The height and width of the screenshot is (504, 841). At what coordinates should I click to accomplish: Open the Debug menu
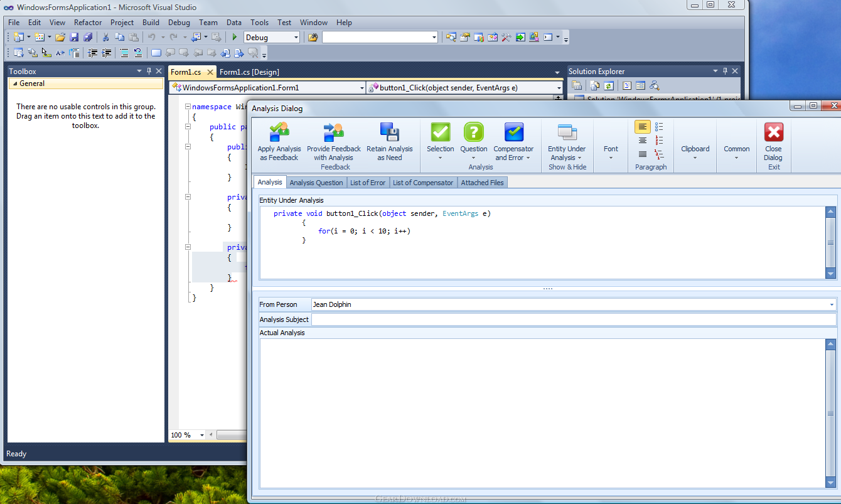tap(179, 23)
